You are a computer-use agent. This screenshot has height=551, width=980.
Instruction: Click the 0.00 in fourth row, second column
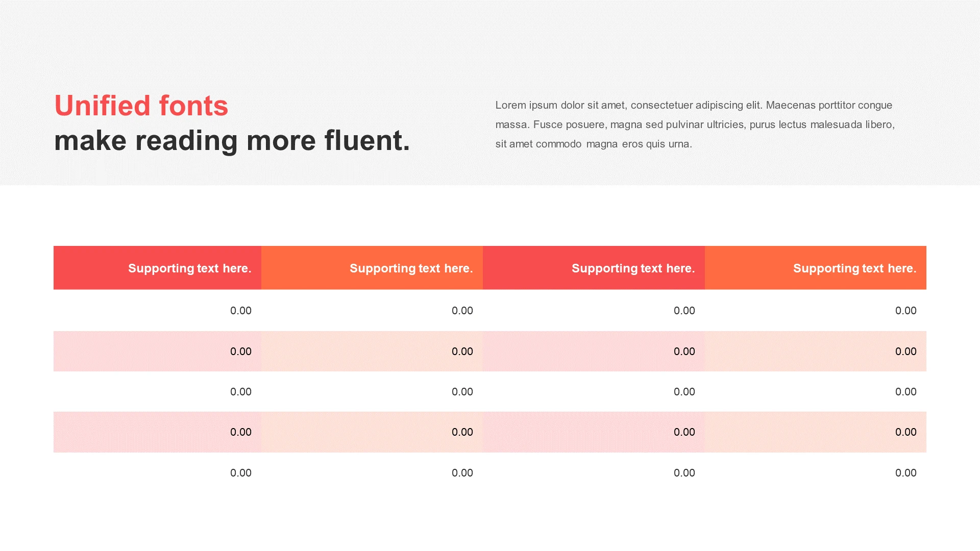tap(462, 432)
